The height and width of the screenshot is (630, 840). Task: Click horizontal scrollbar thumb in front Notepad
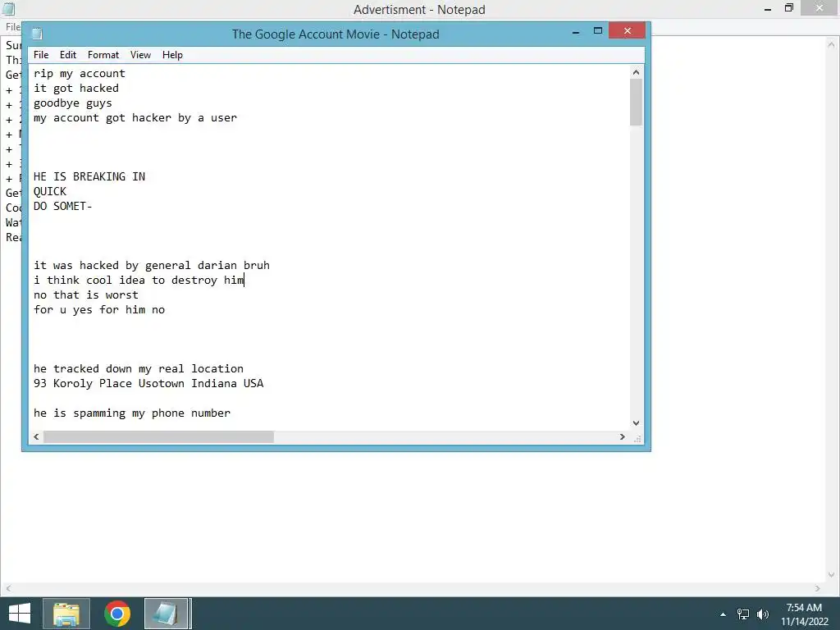coord(158,436)
